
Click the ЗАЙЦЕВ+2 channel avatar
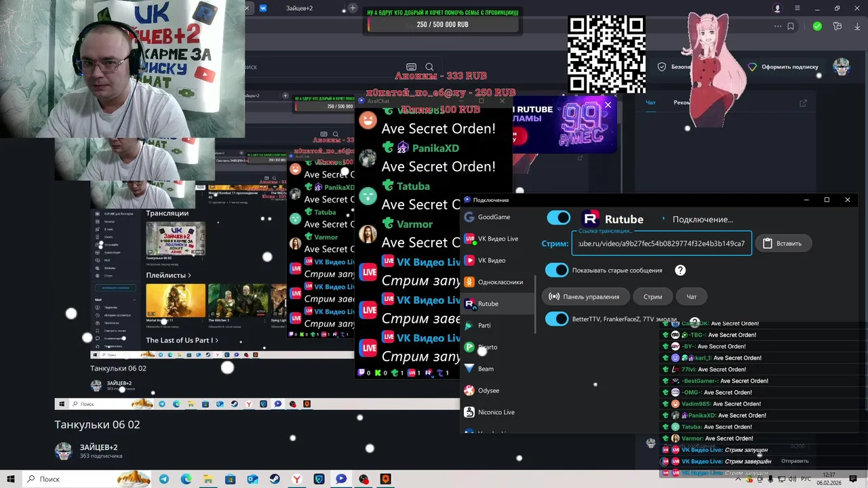[63, 451]
